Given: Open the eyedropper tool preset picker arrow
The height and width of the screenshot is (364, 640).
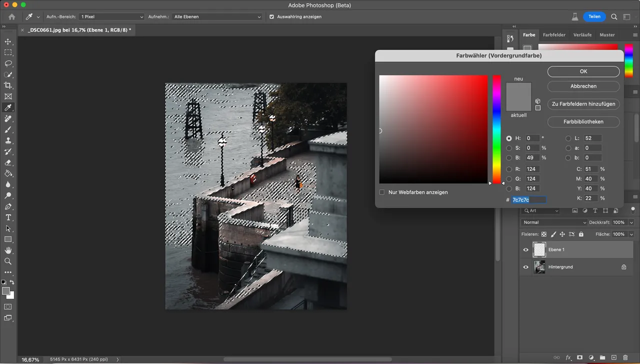Looking at the screenshot, I should click(x=38, y=16).
